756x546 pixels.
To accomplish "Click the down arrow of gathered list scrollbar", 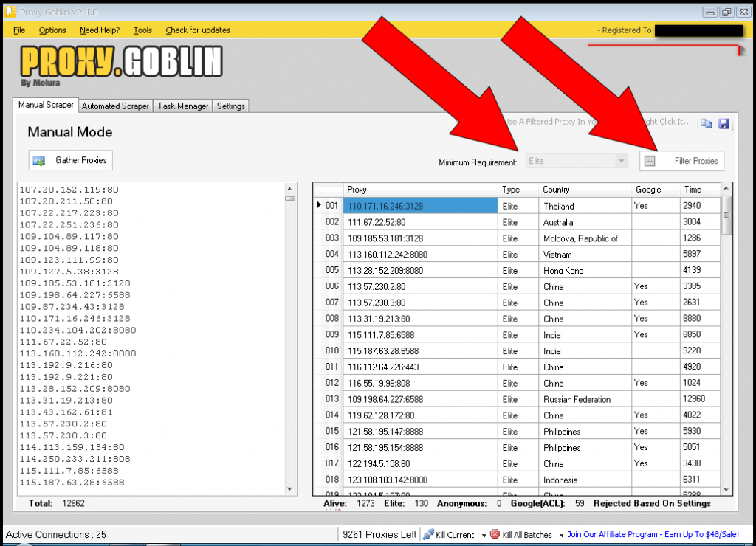I will click(289, 489).
